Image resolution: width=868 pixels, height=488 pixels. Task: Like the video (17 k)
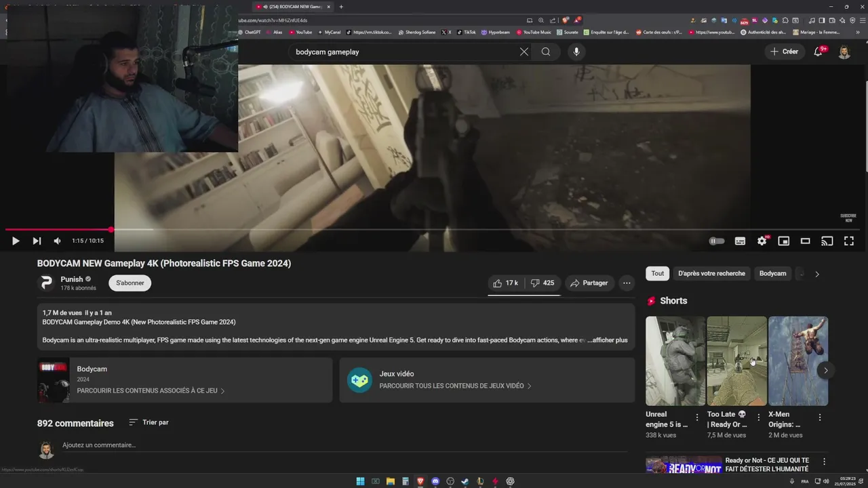506,283
